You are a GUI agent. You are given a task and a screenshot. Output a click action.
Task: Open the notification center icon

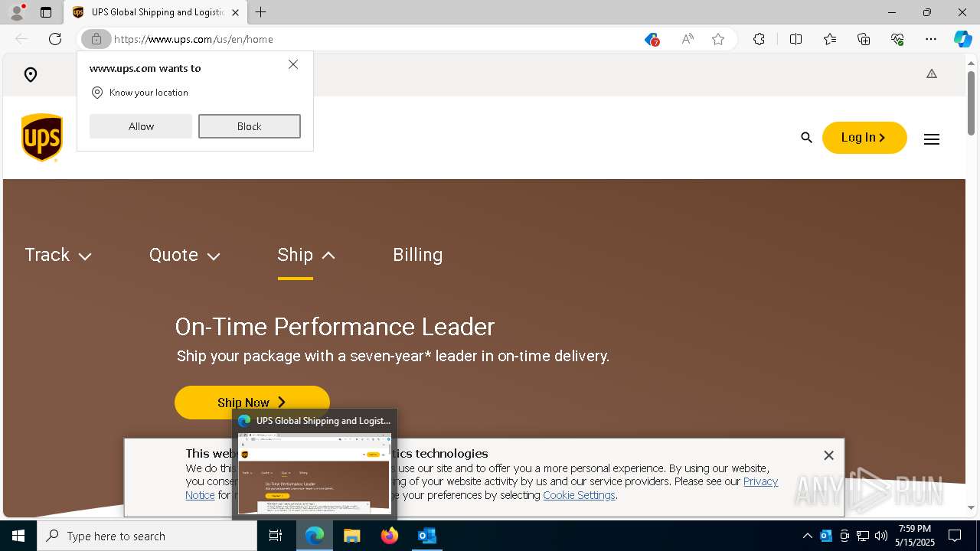[955, 536]
